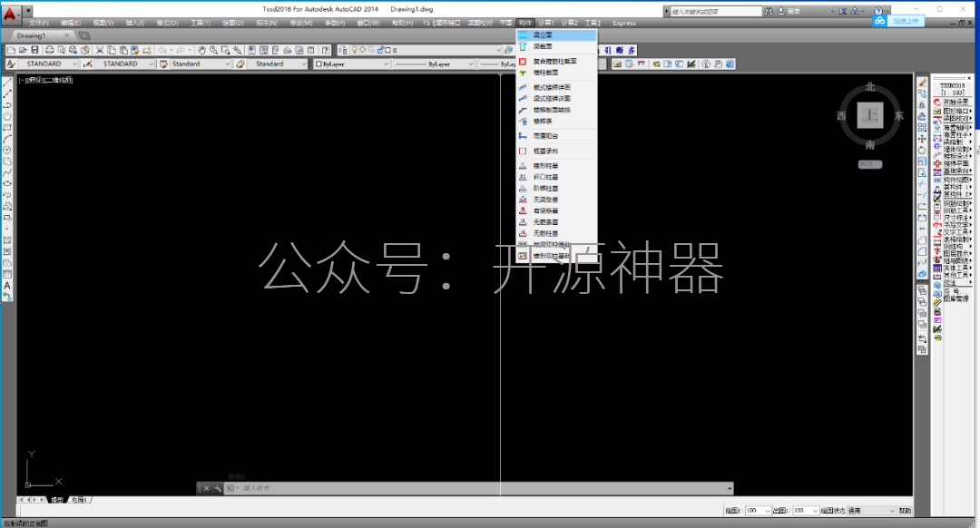Open the 格式(O) menu
This screenshot has height=528, width=980.
(168, 23)
